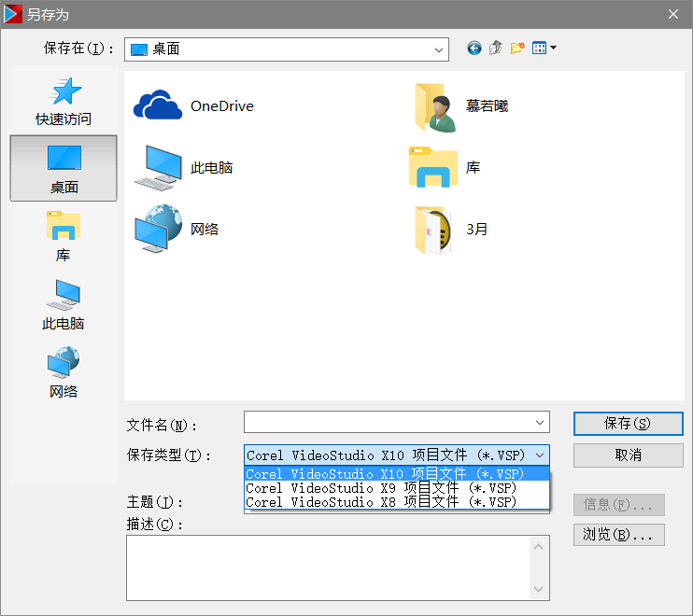The image size is (693, 616).
Task: Click the 保存(S) button
Action: (x=628, y=424)
